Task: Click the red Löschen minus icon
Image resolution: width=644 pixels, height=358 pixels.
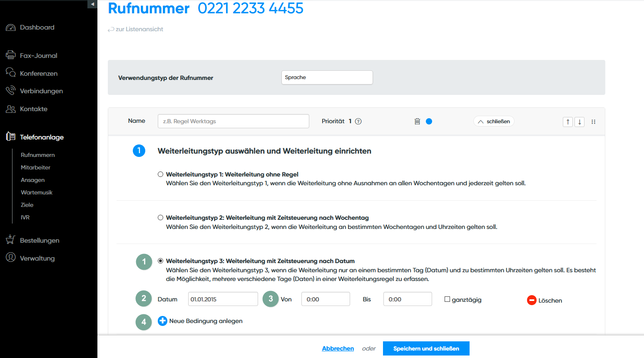Action: coord(532,300)
